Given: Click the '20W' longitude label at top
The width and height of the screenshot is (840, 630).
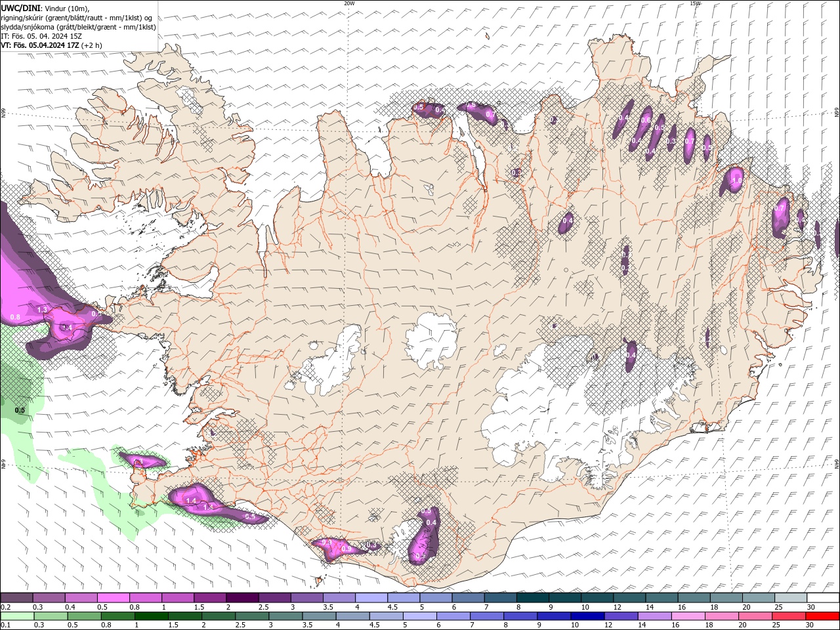Looking at the screenshot, I should (349, 3).
